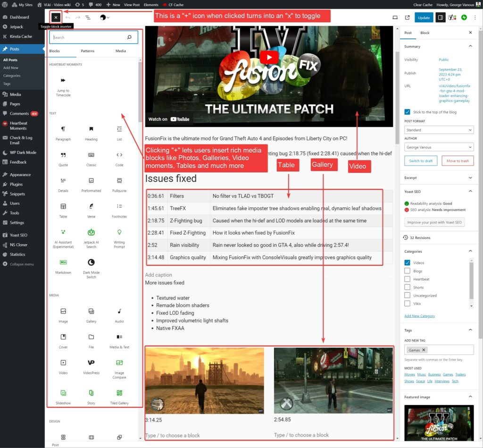Open the Yoast SEO toolbar icon

point(452,17)
